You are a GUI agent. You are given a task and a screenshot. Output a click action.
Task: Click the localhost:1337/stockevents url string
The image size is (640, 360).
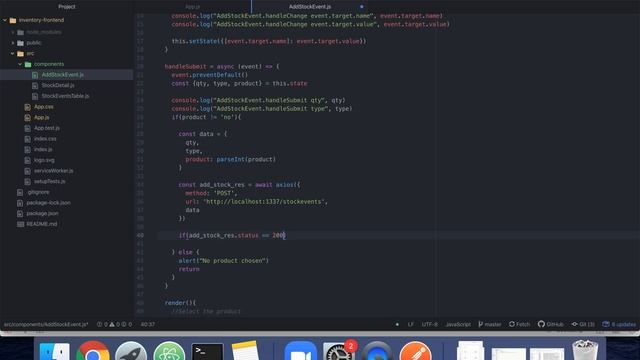click(x=265, y=202)
